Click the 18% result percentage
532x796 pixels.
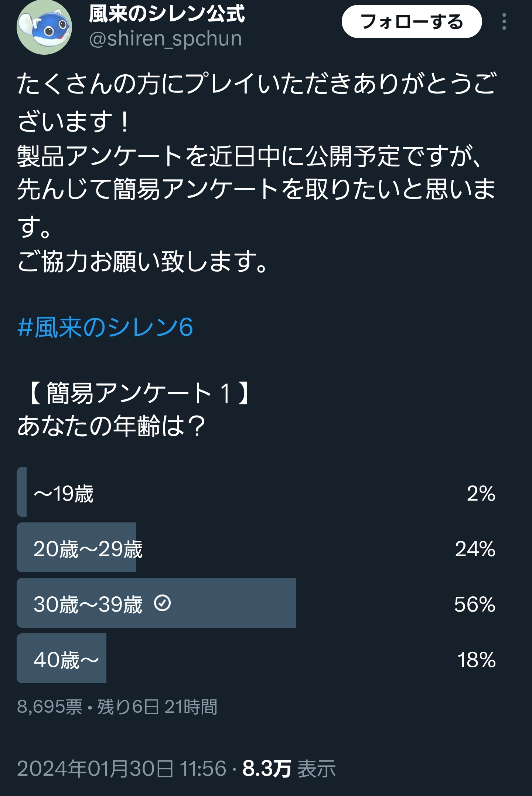click(x=477, y=660)
